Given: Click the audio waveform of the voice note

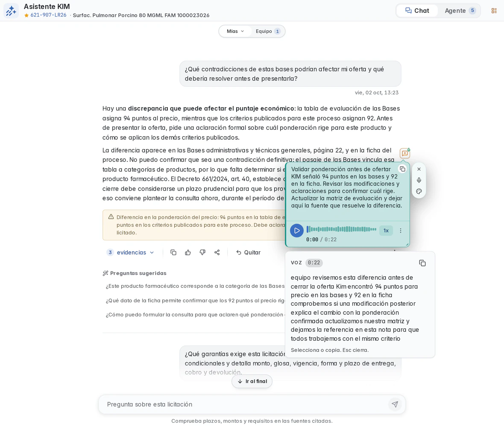Looking at the screenshot, I should coord(341,229).
